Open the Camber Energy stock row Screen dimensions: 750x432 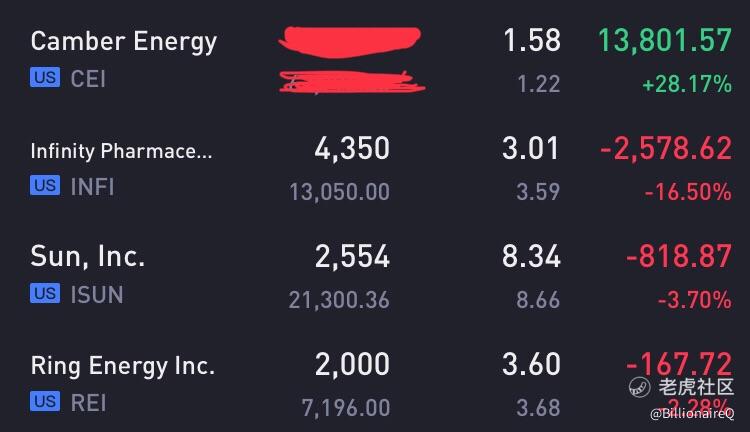pos(375,60)
